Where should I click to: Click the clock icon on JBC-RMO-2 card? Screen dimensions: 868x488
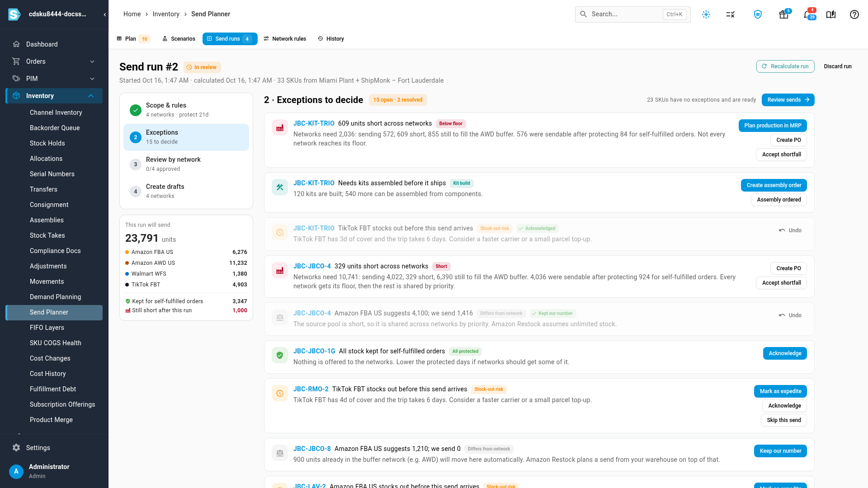280,394
